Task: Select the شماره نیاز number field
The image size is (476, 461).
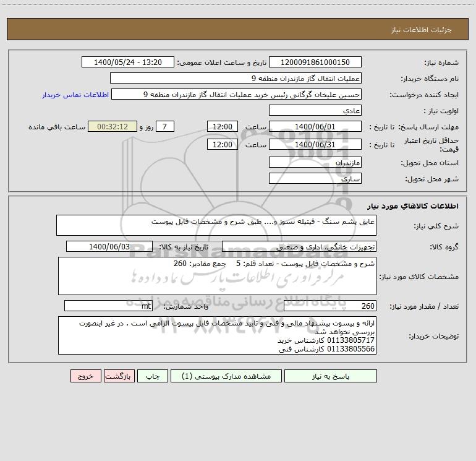Action: (x=315, y=62)
